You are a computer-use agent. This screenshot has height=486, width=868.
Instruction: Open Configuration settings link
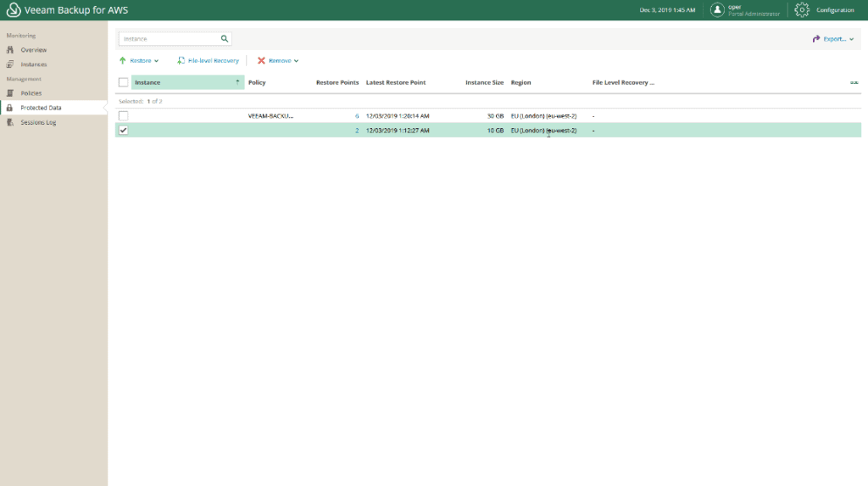[x=835, y=10]
